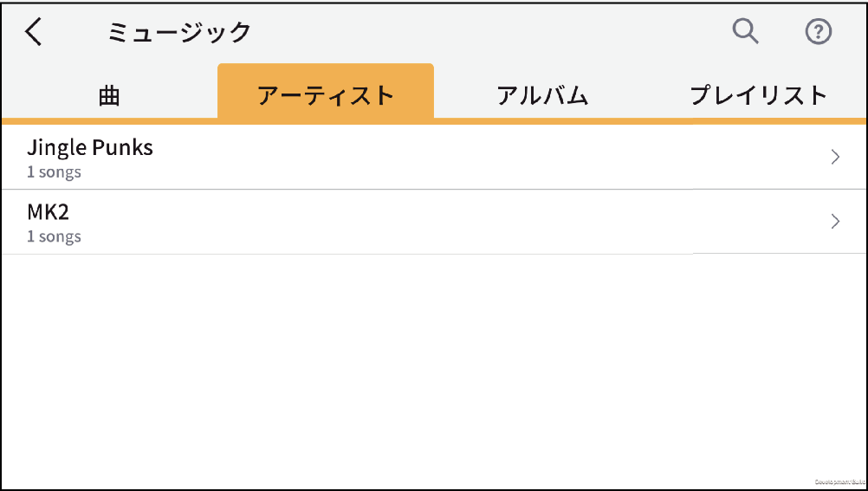The image size is (868, 491).
Task: Click "1 songs" under Jingle Punks
Action: tap(54, 172)
